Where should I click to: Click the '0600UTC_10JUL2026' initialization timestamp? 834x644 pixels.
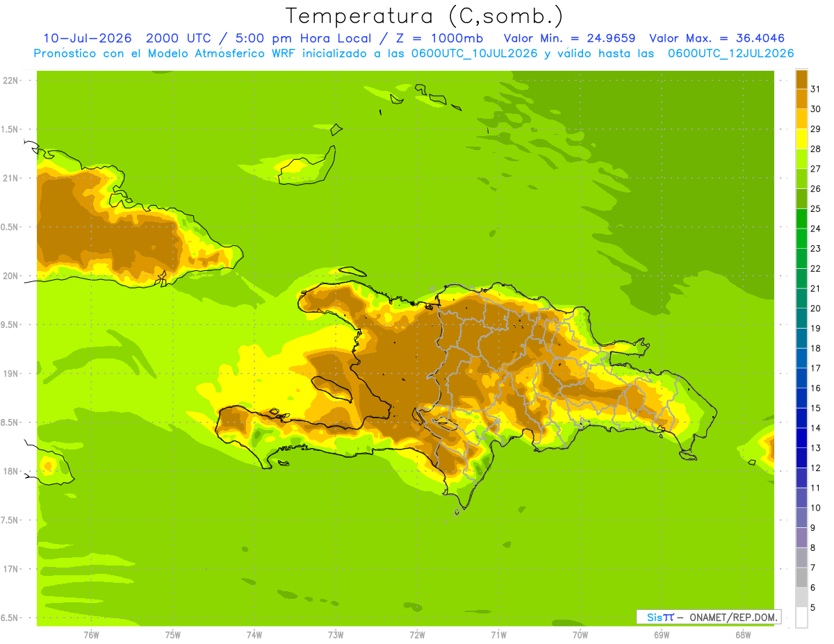(x=471, y=53)
